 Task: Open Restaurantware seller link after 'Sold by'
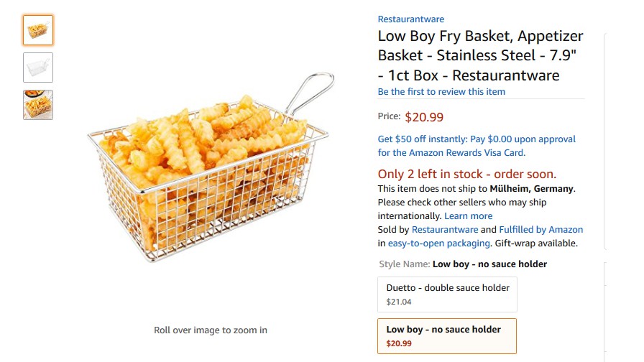point(444,230)
